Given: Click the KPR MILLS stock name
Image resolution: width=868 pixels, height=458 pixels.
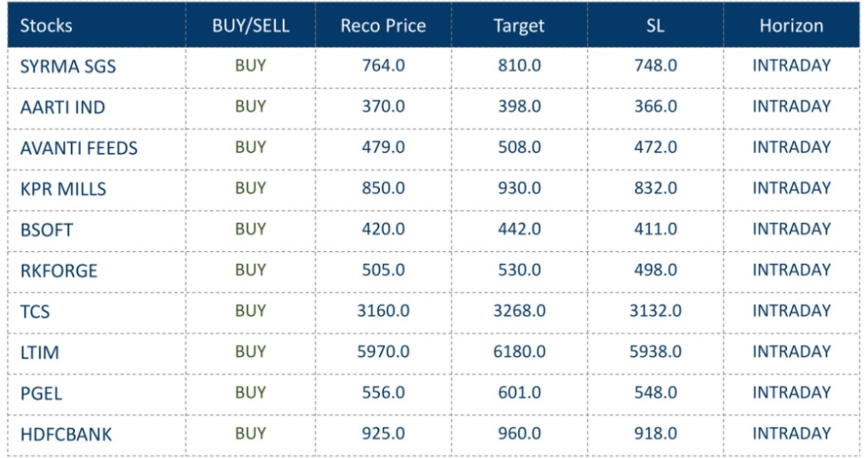Looking at the screenshot, I should pos(63,189).
